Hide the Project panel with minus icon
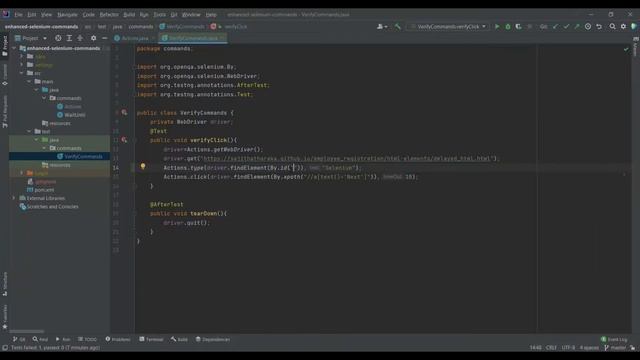This screenshot has height=360, width=640. [104, 38]
